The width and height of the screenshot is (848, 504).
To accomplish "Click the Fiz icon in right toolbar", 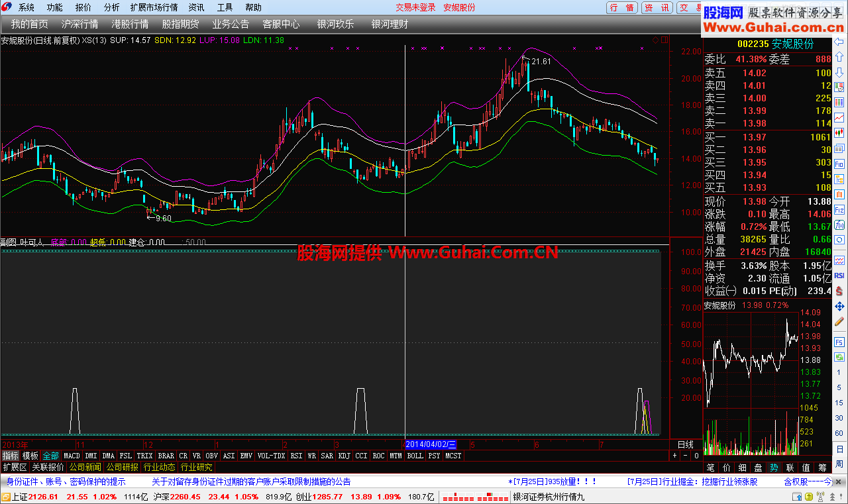I will [x=839, y=209].
